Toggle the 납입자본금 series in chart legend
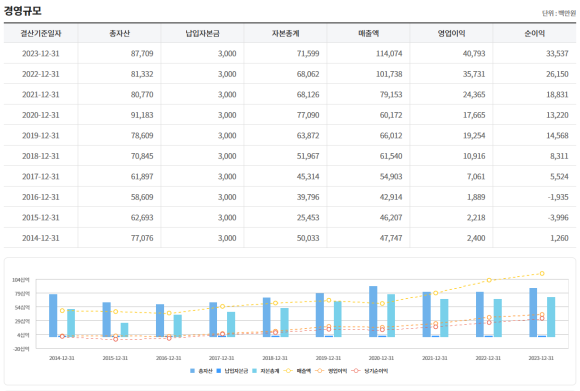 point(232,371)
